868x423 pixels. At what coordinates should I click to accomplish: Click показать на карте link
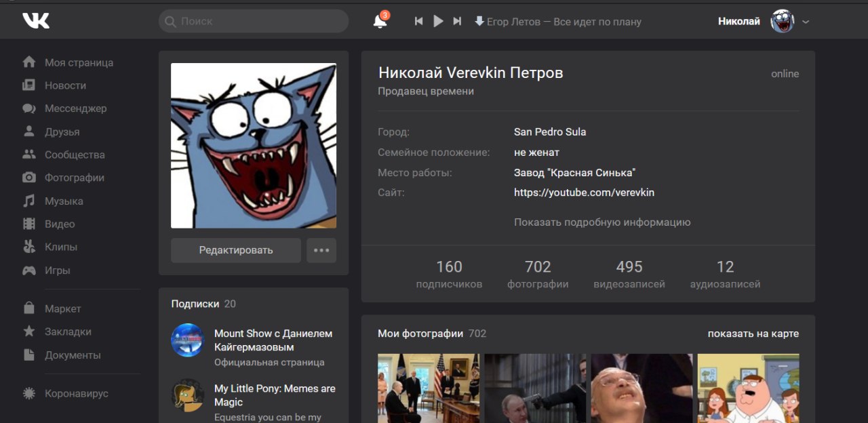coord(753,334)
